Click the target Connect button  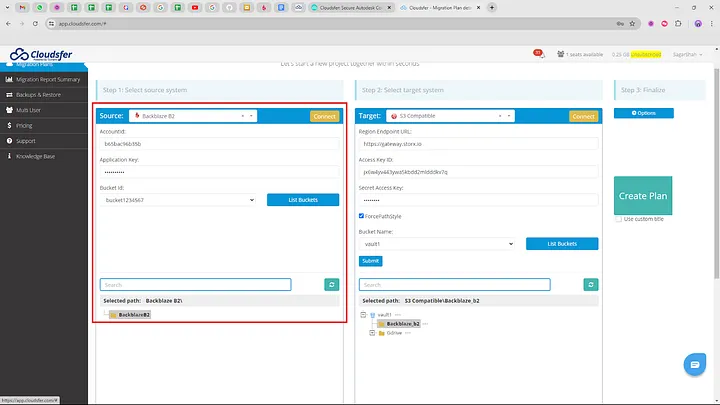[584, 116]
